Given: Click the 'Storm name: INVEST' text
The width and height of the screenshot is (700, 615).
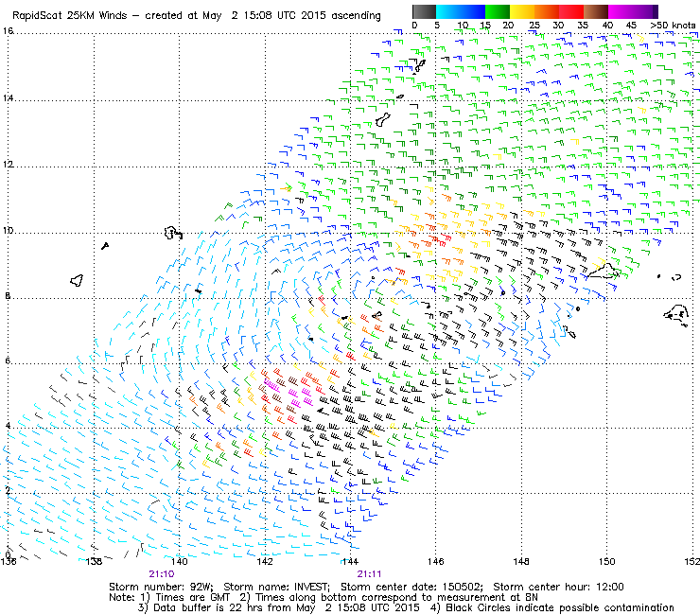Looking at the screenshot, I should click(276, 587).
